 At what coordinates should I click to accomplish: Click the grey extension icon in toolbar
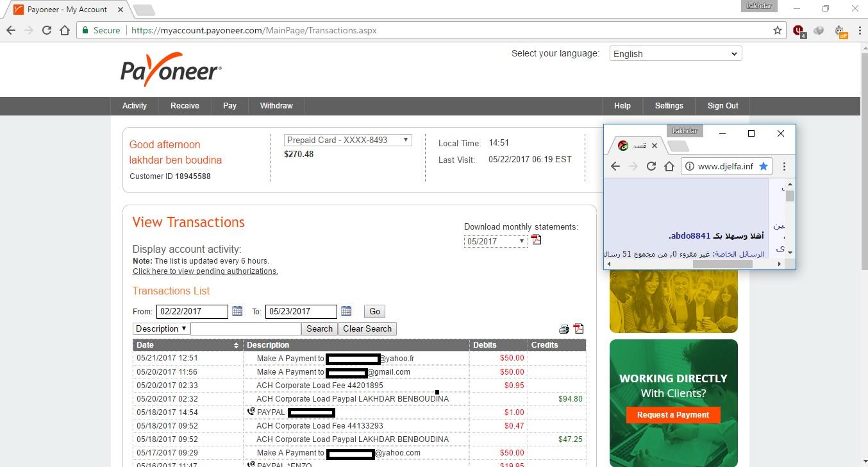click(x=819, y=30)
